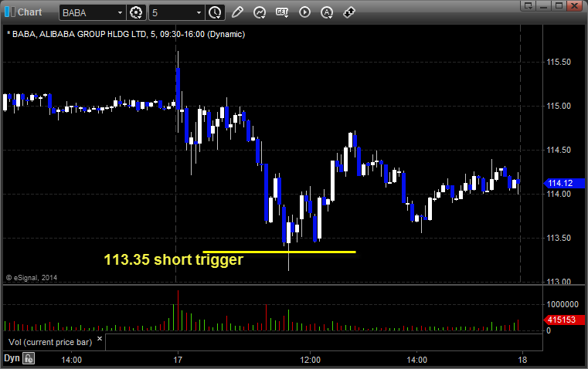Image resolution: width=588 pixels, height=369 pixels.
Task: Open the alerts circled-A icon menu
Action: 327,12
